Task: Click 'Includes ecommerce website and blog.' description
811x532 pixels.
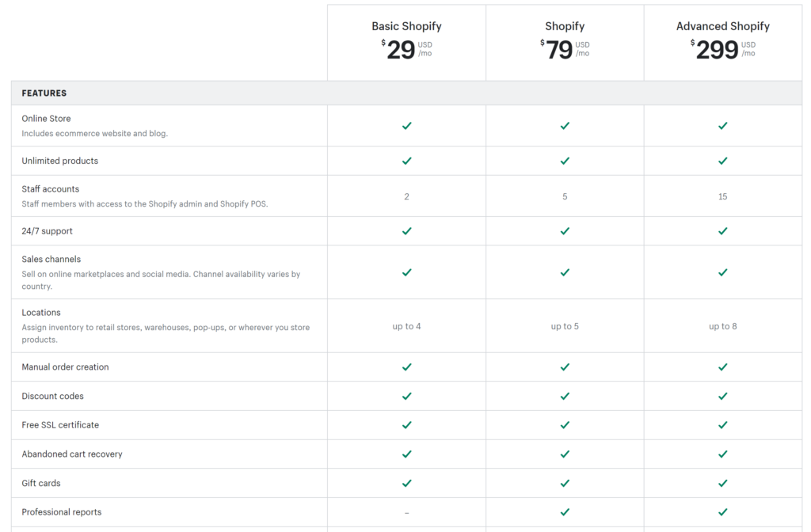Action: point(95,133)
